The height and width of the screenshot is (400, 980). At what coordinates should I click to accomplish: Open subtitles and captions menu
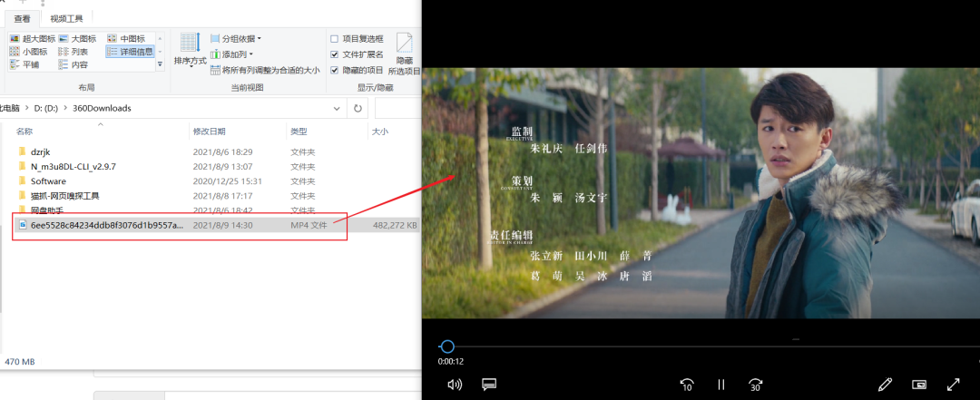click(489, 384)
